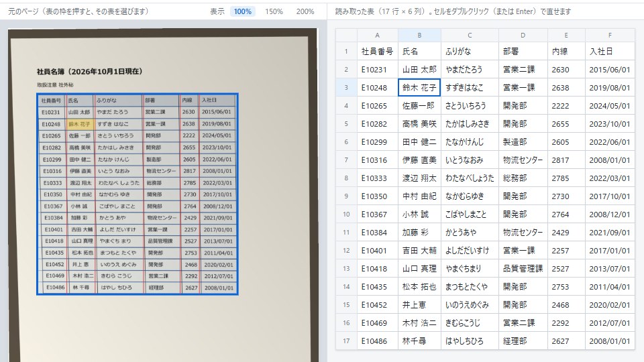Click cell '2222' in column E

(566, 105)
